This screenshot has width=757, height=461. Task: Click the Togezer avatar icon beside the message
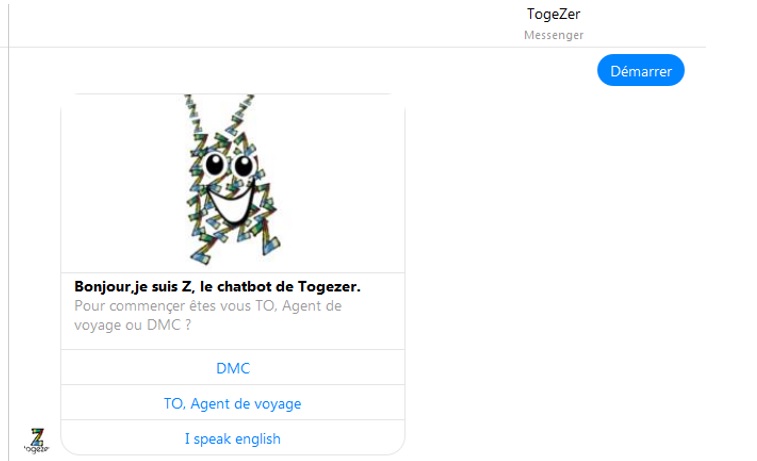pos(37,440)
